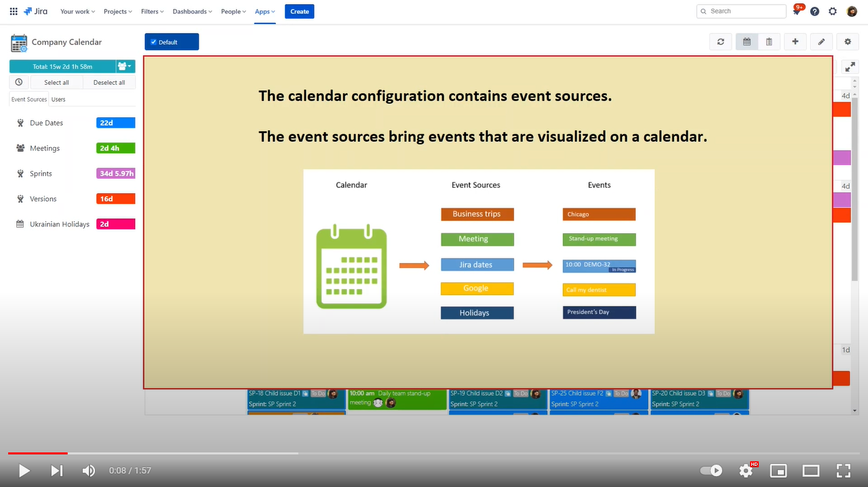The image size is (868, 487).
Task: Switch to the list view clipboard icon
Action: (769, 41)
